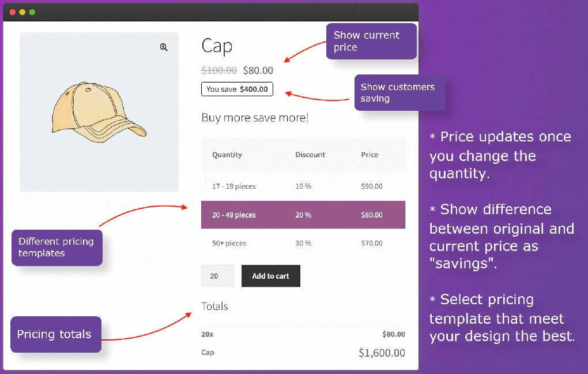Click the current price $80.00
This screenshot has width=588, height=374.
tap(258, 70)
